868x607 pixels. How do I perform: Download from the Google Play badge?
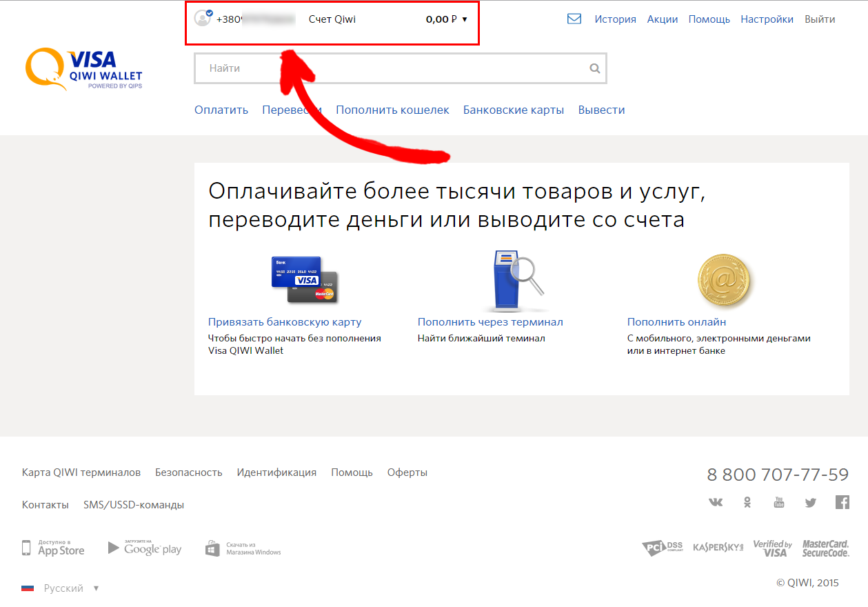pos(145,548)
